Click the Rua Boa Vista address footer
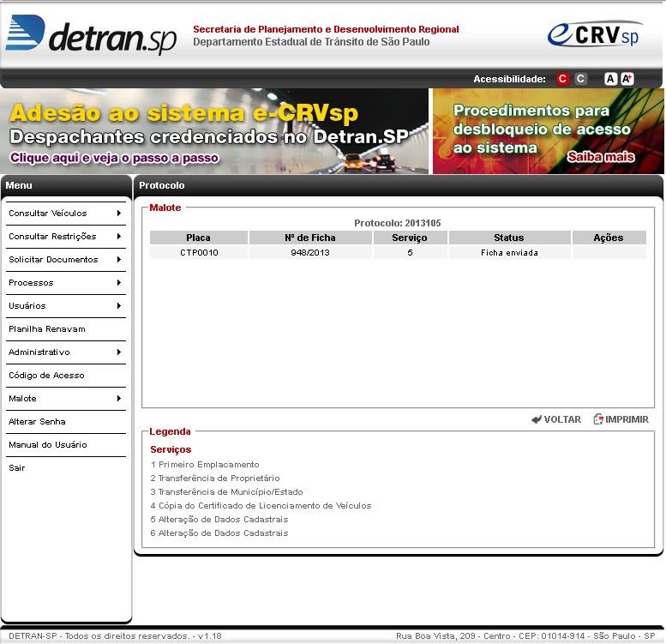Viewport: 666px width, 644px height. pyautogui.click(x=525, y=636)
